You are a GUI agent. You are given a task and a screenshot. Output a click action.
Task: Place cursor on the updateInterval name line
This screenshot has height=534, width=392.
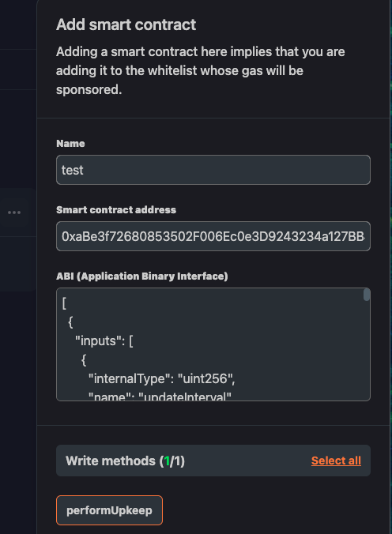pyautogui.click(x=160, y=396)
